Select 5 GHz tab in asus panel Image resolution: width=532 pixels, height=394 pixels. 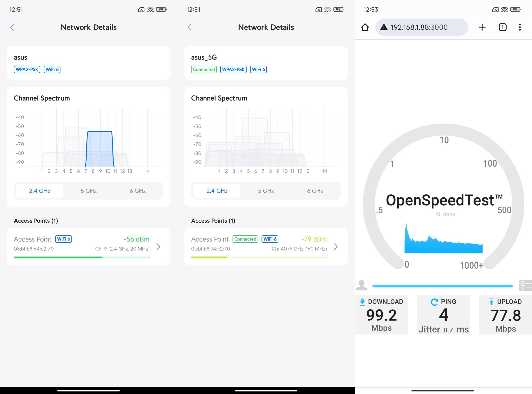(x=88, y=191)
